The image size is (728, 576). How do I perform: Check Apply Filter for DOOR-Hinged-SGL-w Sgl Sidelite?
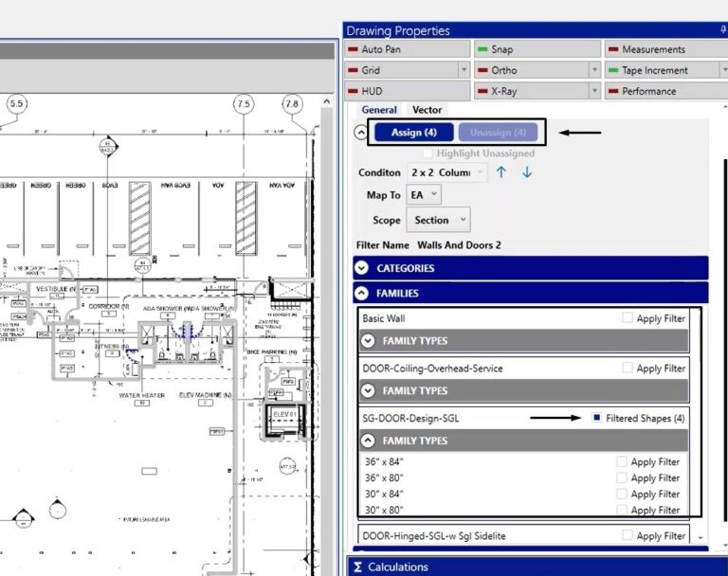(628, 535)
